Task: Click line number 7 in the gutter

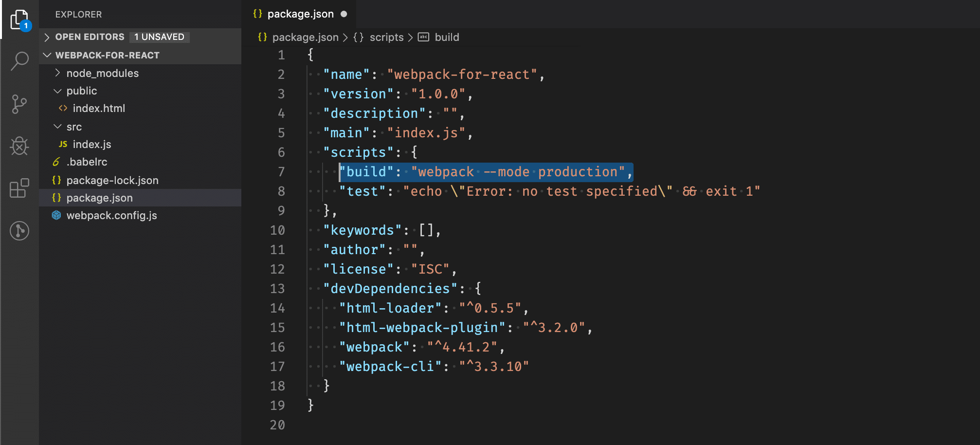Action: [x=281, y=172]
